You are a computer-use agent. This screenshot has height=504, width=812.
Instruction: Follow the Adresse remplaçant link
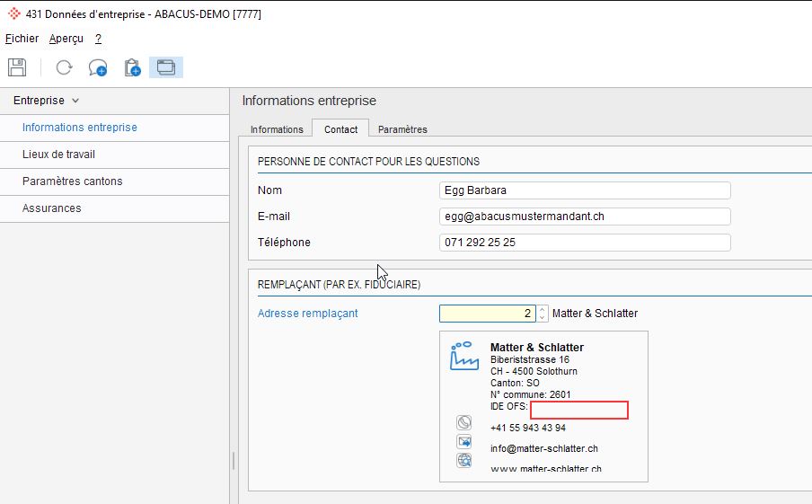(307, 314)
